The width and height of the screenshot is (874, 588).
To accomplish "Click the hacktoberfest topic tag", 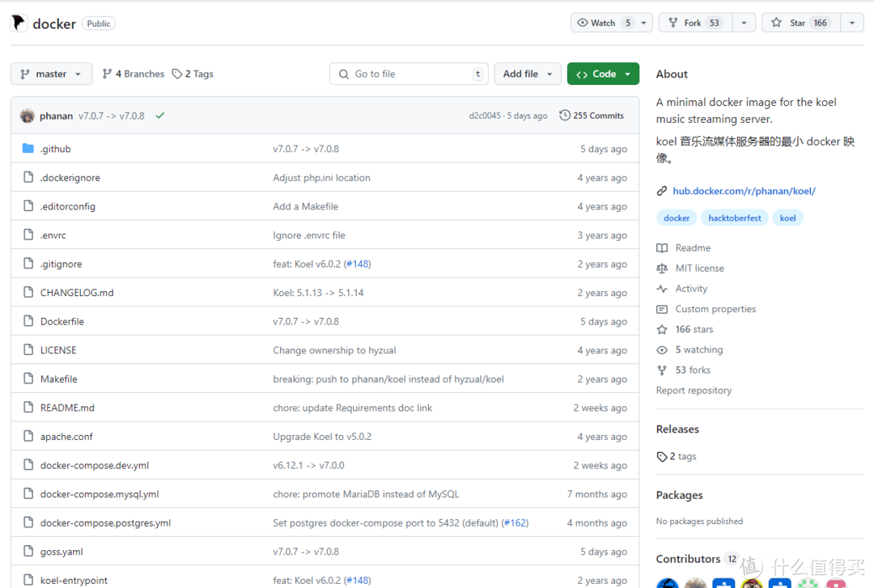I will [x=735, y=218].
